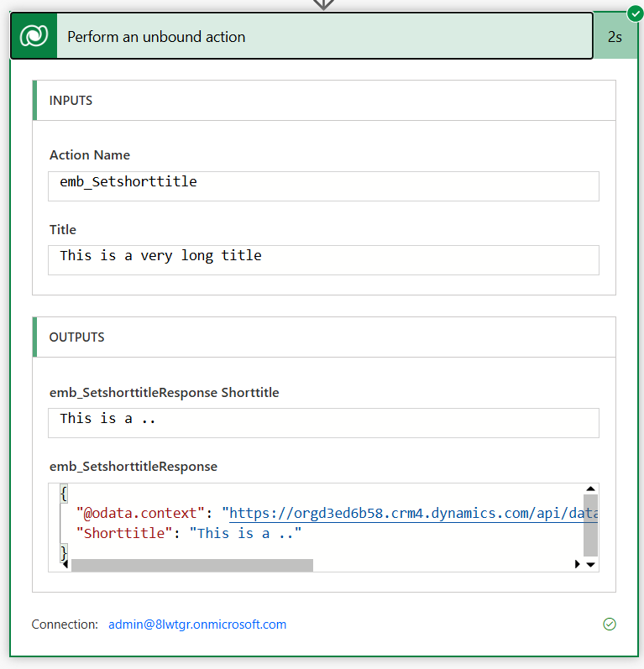Click the Shorttitle output value field
The image size is (644, 669).
[x=323, y=422]
